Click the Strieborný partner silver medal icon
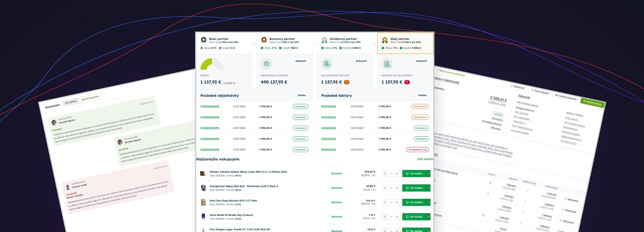The height and width of the screenshot is (232, 644). [x=324, y=40]
